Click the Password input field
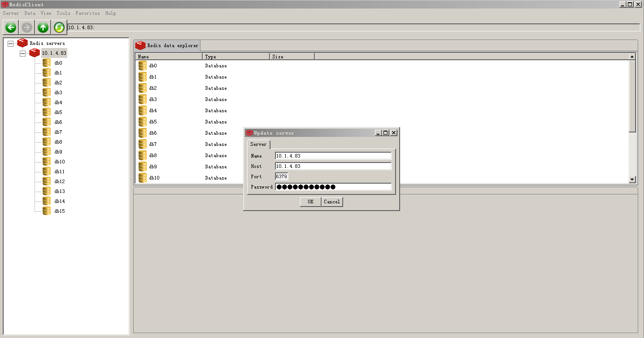Image resolution: width=644 pixels, height=338 pixels. [x=333, y=187]
